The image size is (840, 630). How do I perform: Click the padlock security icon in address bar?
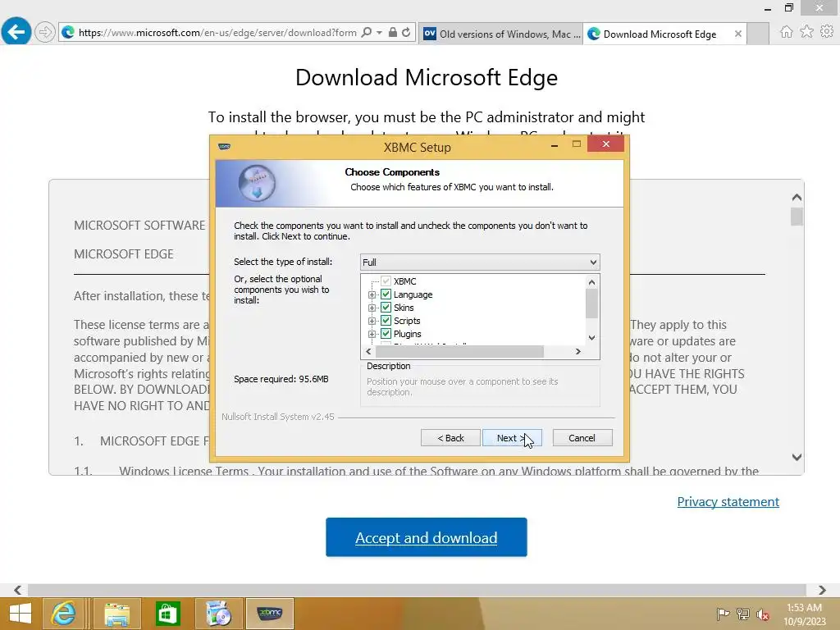[393, 32]
